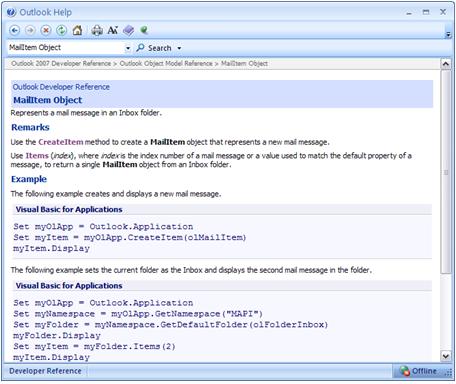Click code line with CreateItem(olMailItem)

coord(130,237)
